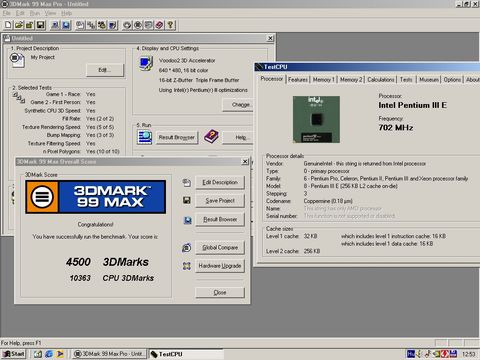Click the monitor icon in Display and CPU Settings
Screen dimensions: 480x360
pyautogui.click(x=146, y=63)
